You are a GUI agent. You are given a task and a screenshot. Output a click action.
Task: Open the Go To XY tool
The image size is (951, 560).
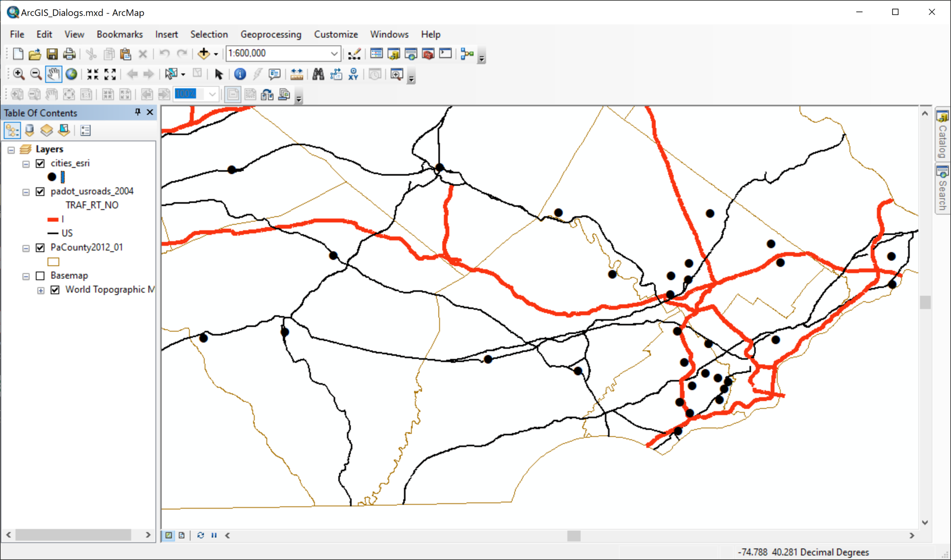click(x=353, y=74)
